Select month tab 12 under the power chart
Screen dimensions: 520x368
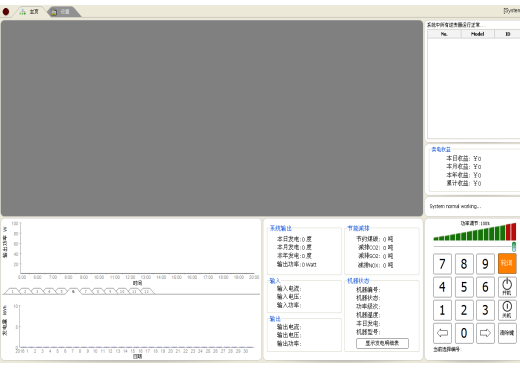(x=146, y=291)
